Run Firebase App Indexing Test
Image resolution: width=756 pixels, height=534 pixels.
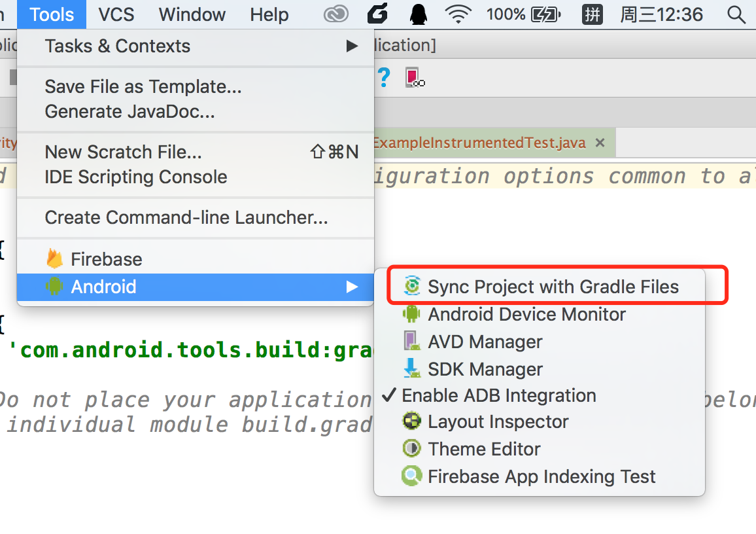tap(540, 477)
